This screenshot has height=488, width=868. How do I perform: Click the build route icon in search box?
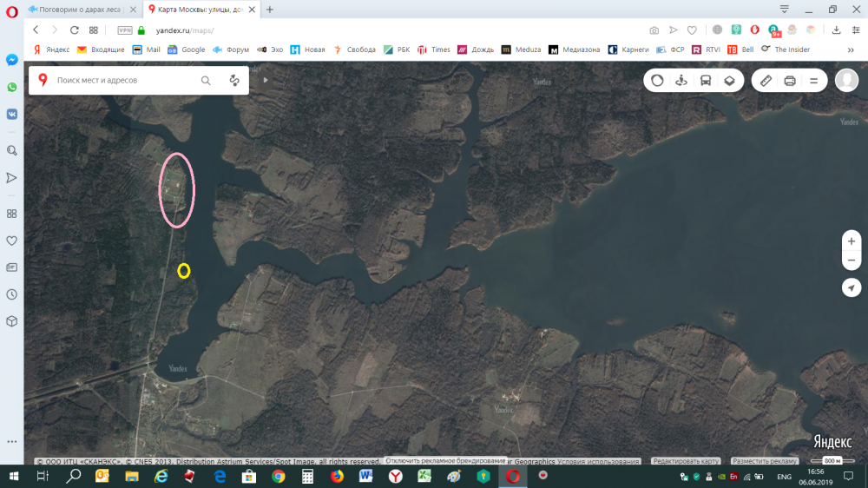[x=234, y=81]
